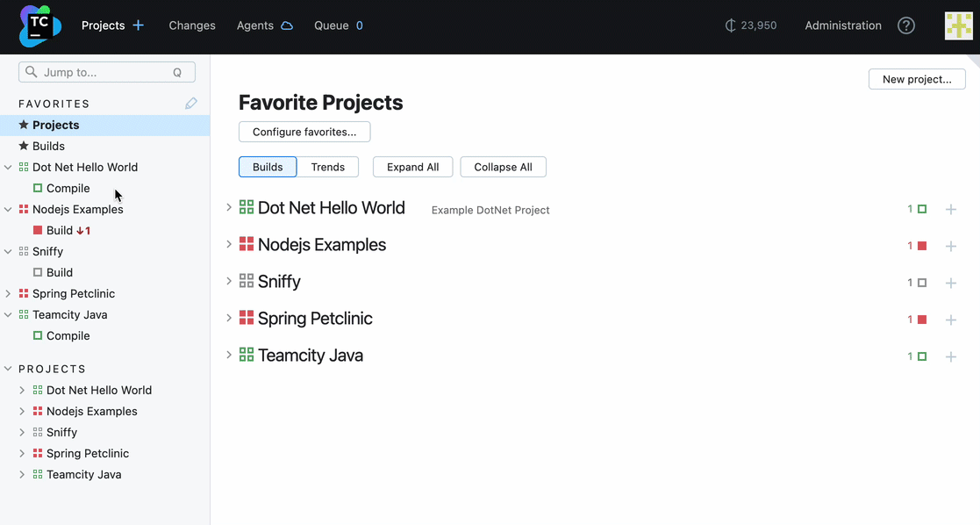Select Projects in the Favorites sidebar
980x525 pixels.
[x=105, y=125]
